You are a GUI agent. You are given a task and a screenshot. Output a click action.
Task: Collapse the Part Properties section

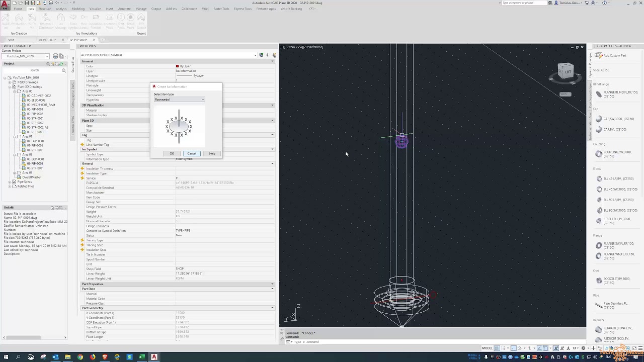click(x=272, y=284)
